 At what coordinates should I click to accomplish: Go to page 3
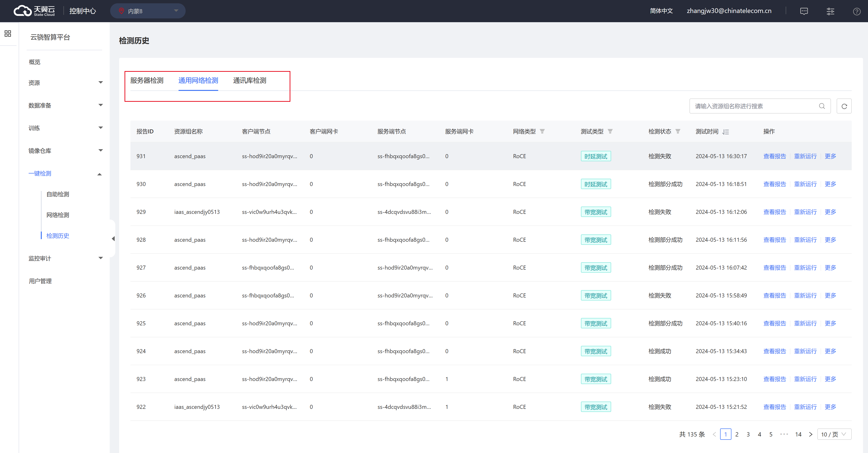pos(748,434)
